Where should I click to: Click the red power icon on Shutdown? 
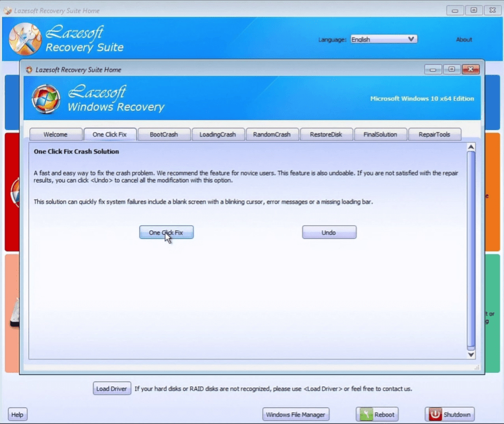pos(435,414)
